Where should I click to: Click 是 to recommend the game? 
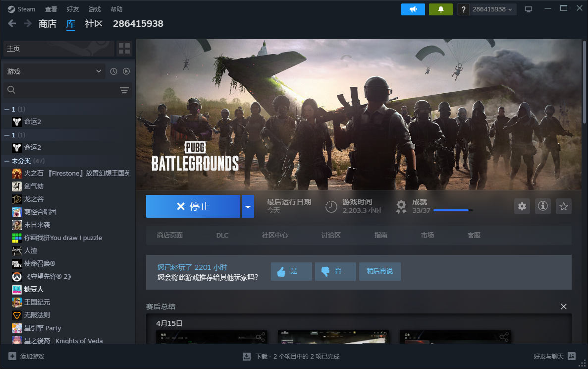click(291, 271)
